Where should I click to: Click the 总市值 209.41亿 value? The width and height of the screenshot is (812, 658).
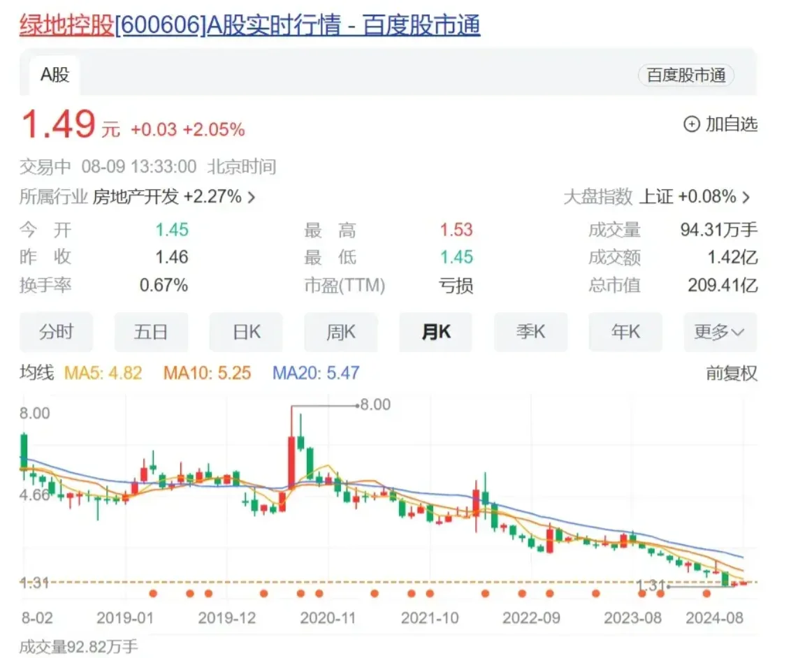click(x=723, y=285)
